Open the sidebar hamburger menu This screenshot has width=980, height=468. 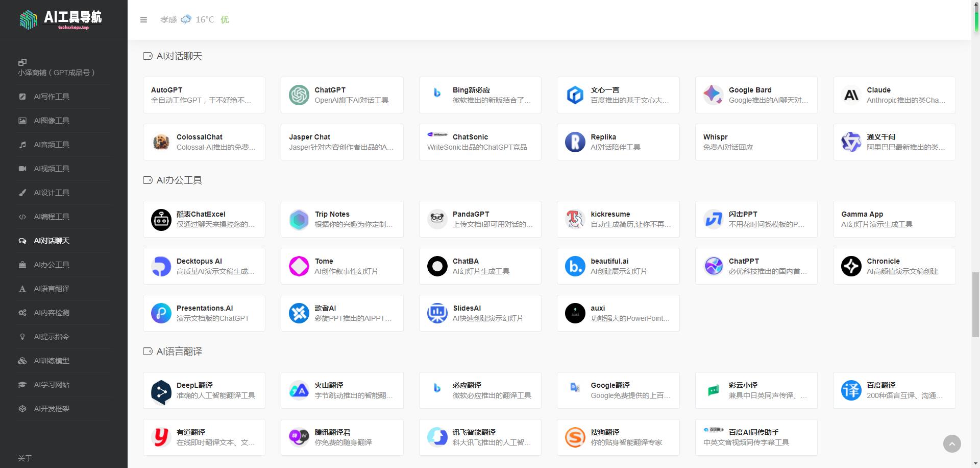tap(143, 20)
